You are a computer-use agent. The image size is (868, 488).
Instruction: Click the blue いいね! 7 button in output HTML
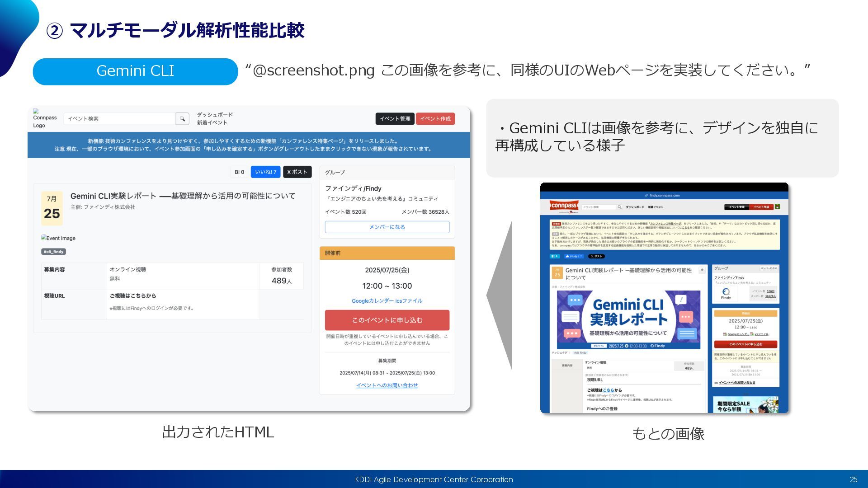[x=265, y=172]
